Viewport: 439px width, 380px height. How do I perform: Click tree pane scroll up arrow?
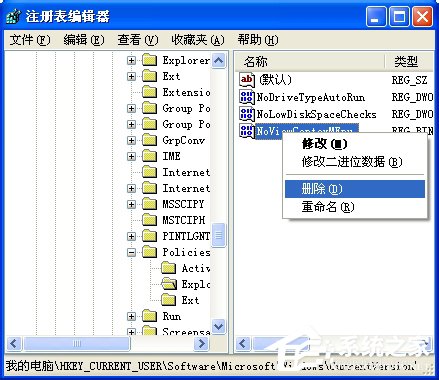point(219,60)
